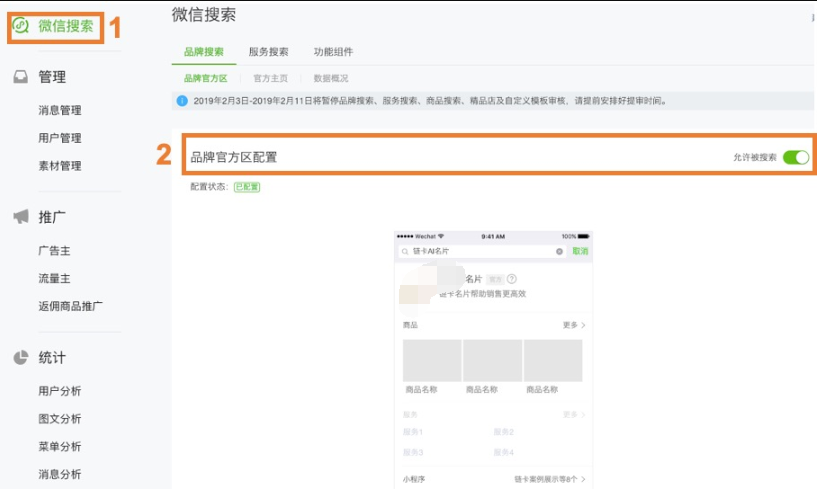
Task: Open 流量主 under 推广
Action: [54, 278]
